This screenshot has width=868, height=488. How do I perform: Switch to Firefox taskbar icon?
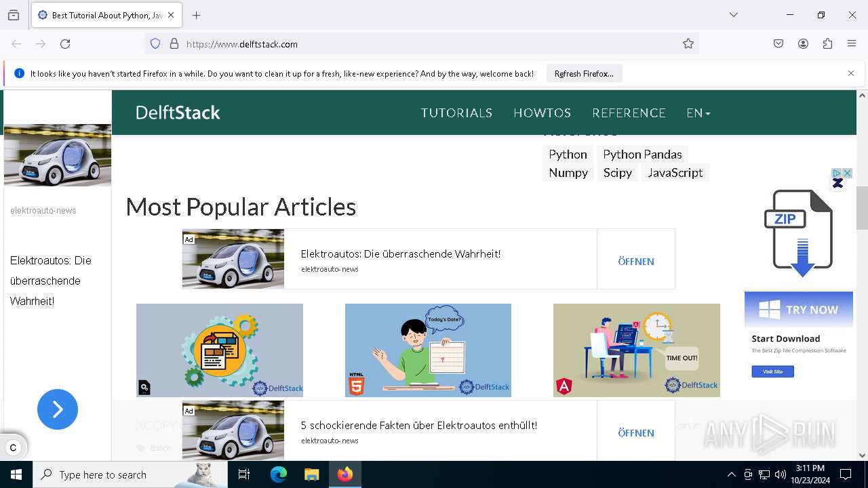coord(344,474)
